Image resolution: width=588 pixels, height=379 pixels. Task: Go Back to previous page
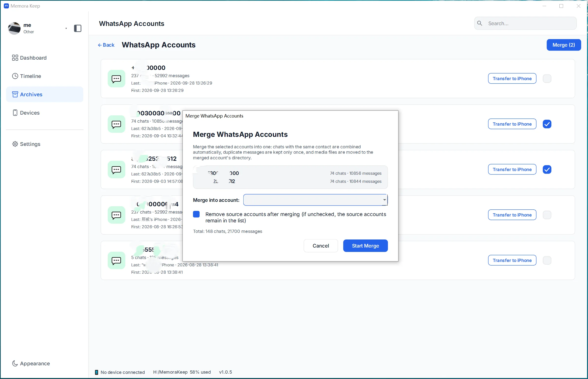coord(106,45)
